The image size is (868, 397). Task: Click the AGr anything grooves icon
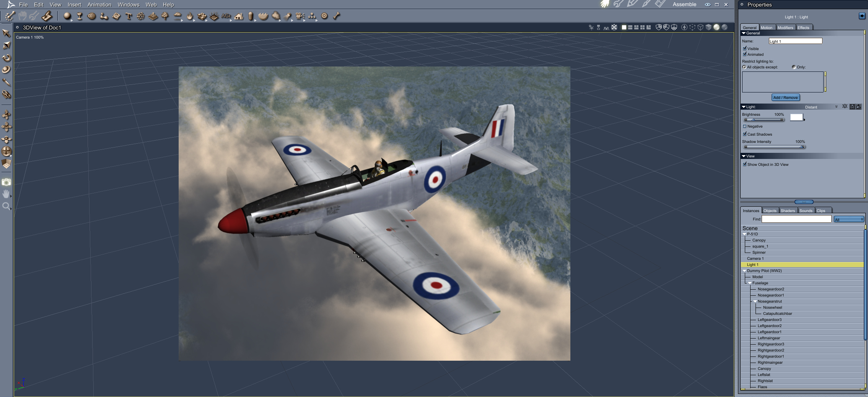pyautogui.click(x=226, y=16)
